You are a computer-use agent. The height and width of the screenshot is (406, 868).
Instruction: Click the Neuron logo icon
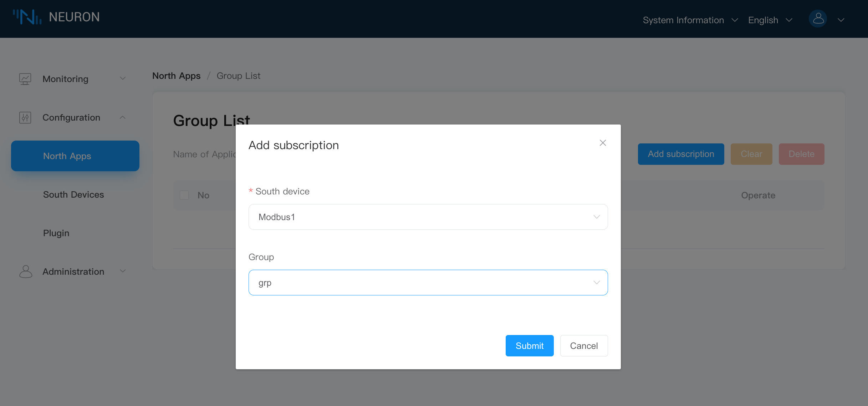tap(27, 17)
